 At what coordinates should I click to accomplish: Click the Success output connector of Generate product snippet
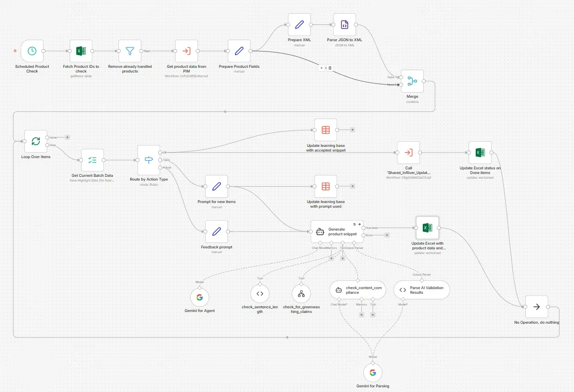tap(364, 228)
